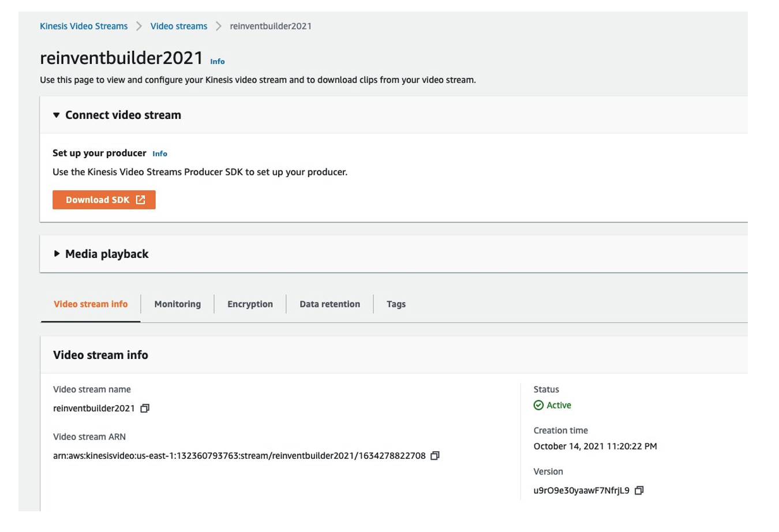
Task: Copy the version string u9rO9e30yaawF7NfrjL9
Action: click(639, 490)
